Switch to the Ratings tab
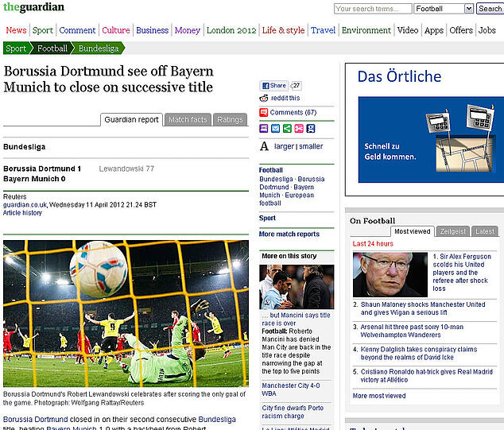 (230, 119)
